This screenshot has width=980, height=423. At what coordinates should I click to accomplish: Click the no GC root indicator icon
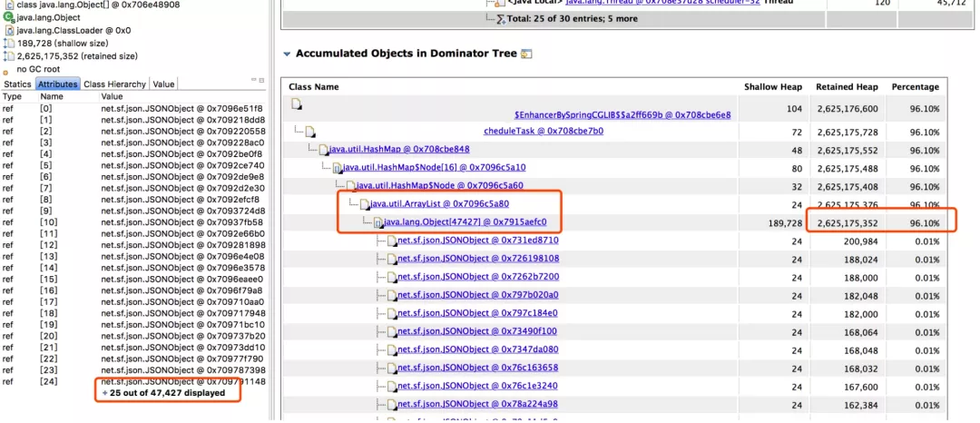(6, 71)
